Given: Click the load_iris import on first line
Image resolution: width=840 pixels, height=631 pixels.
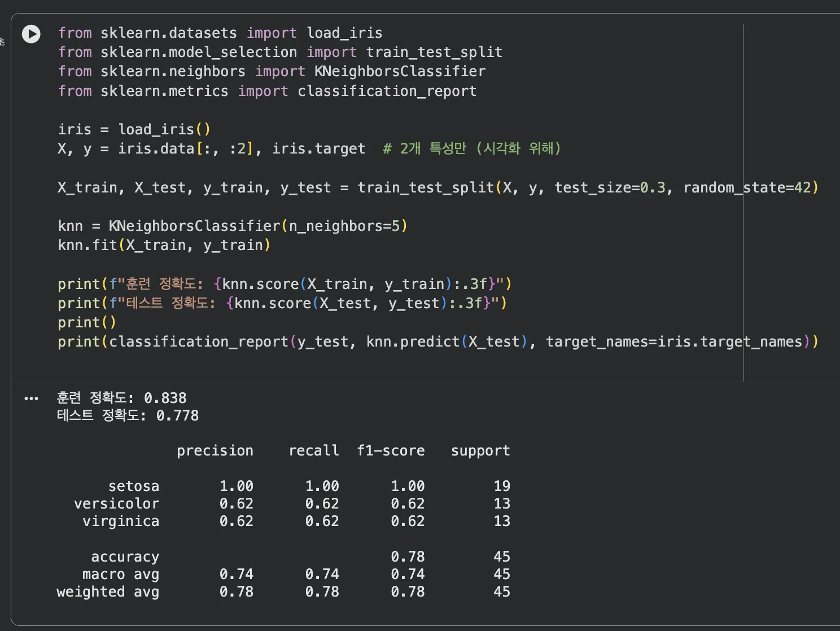Looking at the screenshot, I should (344, 33).
